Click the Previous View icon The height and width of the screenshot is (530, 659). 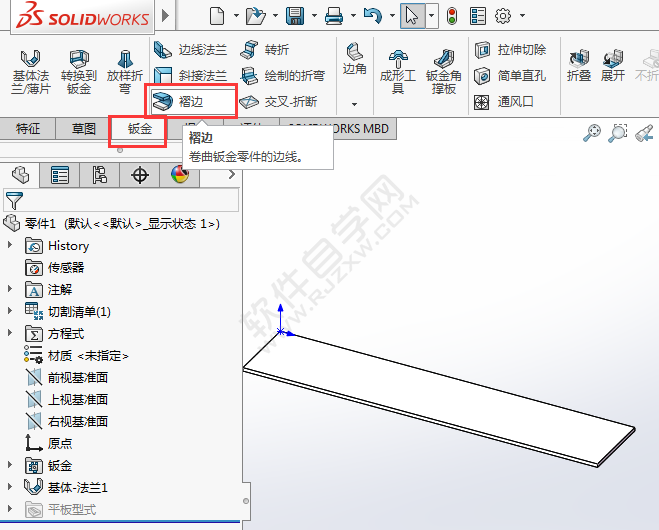(644, 133)
